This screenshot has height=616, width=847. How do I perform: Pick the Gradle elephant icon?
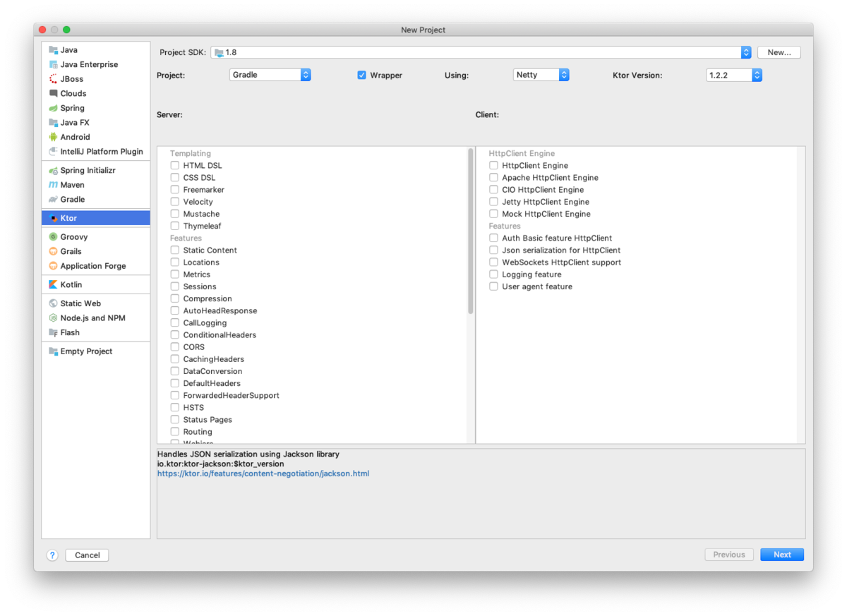pos(53,199)
